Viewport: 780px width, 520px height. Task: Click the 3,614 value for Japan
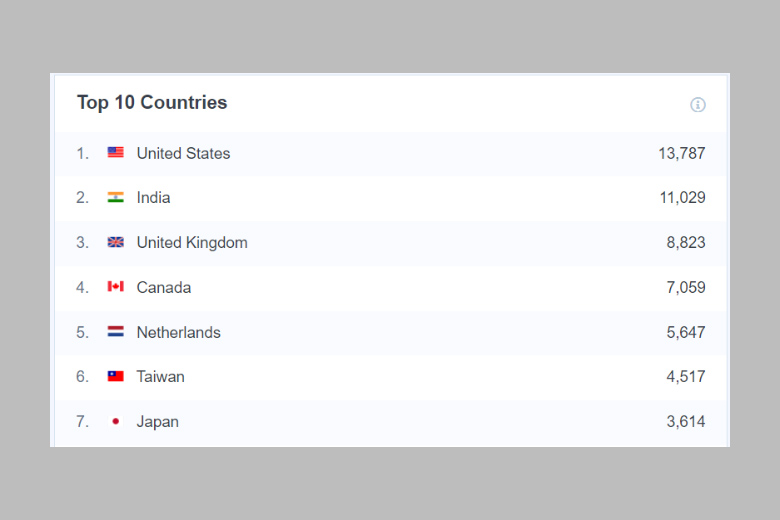point(685,422)
